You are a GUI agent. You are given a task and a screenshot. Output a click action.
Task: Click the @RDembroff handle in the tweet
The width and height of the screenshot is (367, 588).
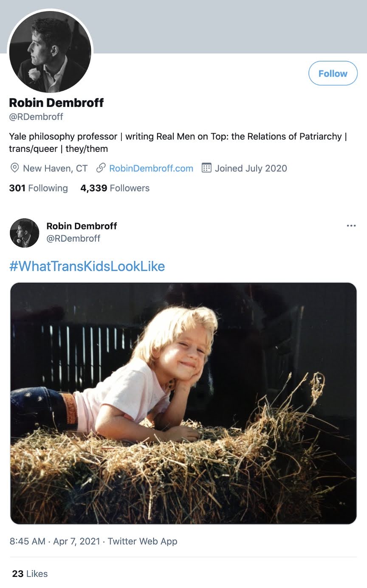point(73,238)
